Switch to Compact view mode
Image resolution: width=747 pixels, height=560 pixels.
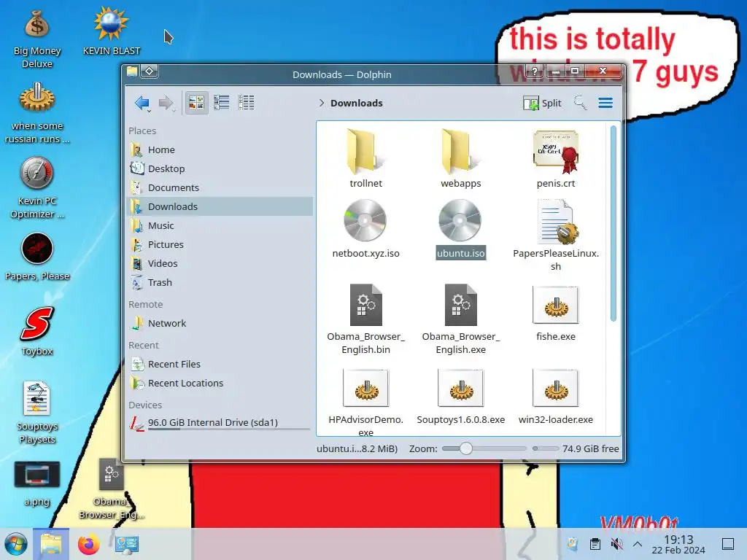(222, 102)
